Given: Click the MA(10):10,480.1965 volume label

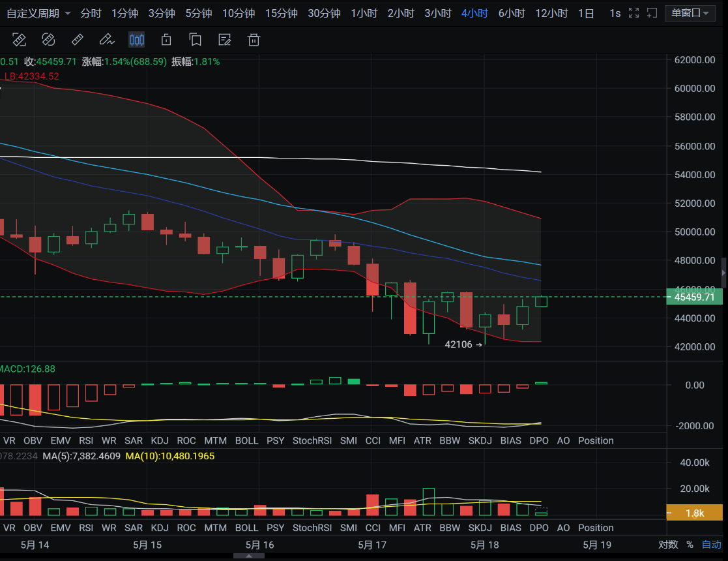Looking at the screenshot, I should point(170,457).
